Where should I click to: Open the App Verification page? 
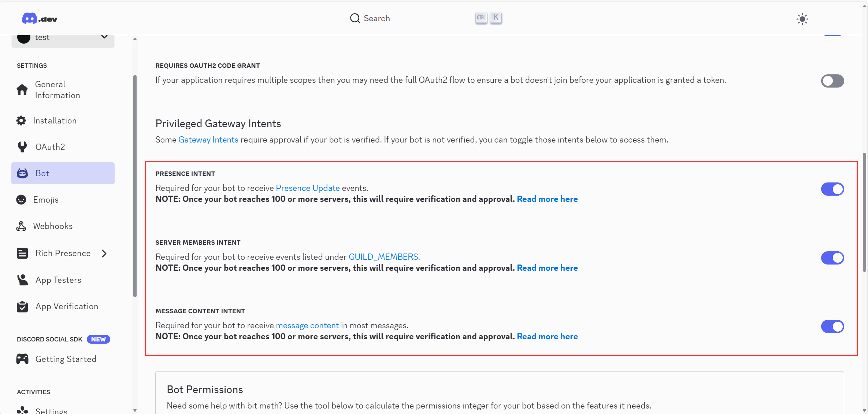(x=63, y=306)
